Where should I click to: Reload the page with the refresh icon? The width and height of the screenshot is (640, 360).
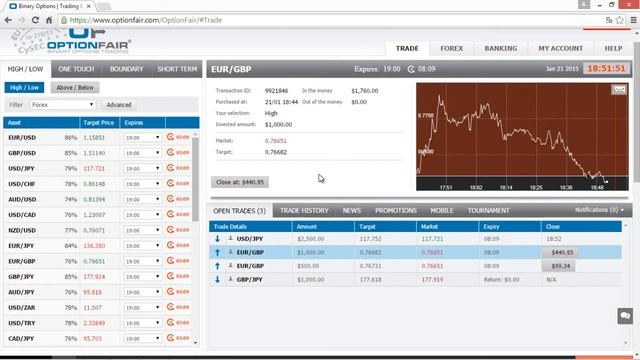tap(36, 20)
